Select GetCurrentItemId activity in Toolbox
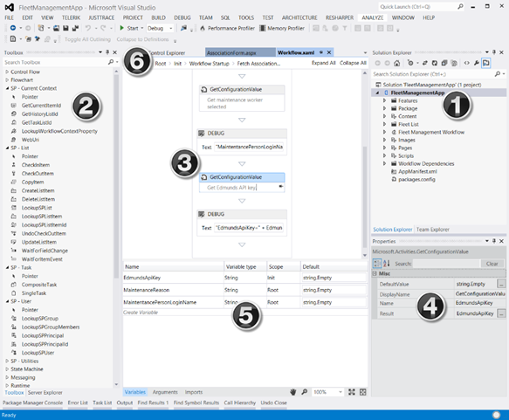Viewport: 509px width, 420px height. click(x=41, y=105)
